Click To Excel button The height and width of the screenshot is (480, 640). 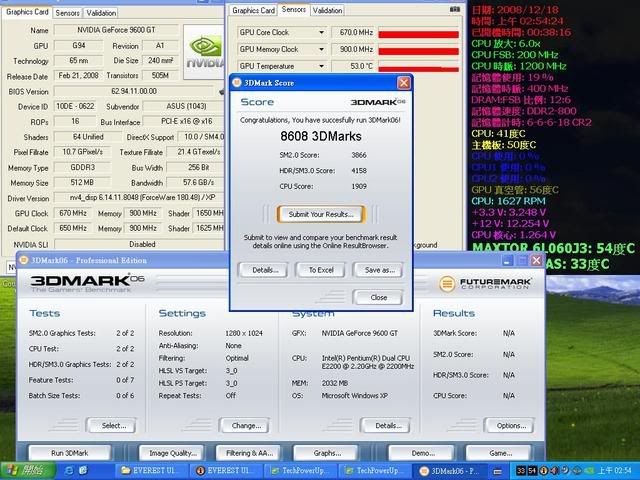(321, 270)
